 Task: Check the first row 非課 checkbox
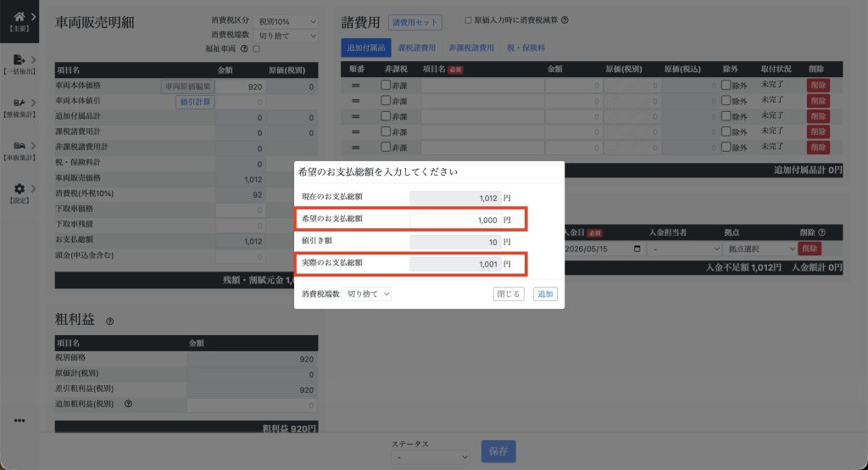[386, 85]
